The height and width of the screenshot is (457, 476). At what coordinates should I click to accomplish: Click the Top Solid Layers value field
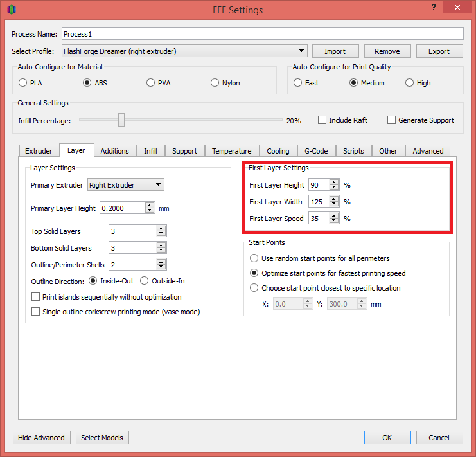coord(133,231)
